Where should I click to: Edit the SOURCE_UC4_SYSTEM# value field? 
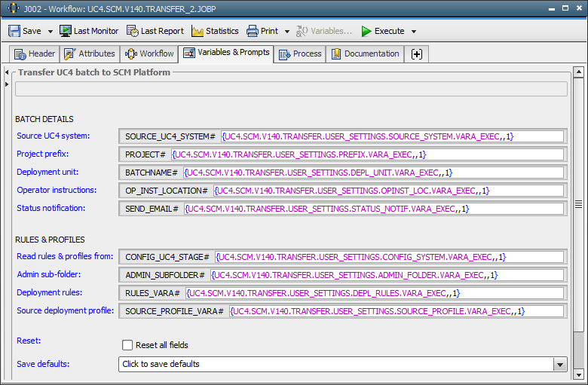[392, 136]
